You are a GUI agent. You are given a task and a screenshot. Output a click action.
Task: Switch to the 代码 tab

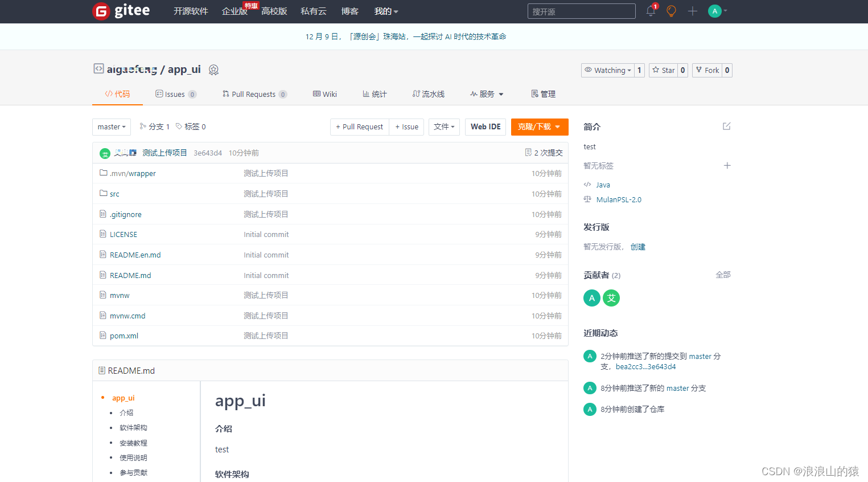click(x=117, y=94)
